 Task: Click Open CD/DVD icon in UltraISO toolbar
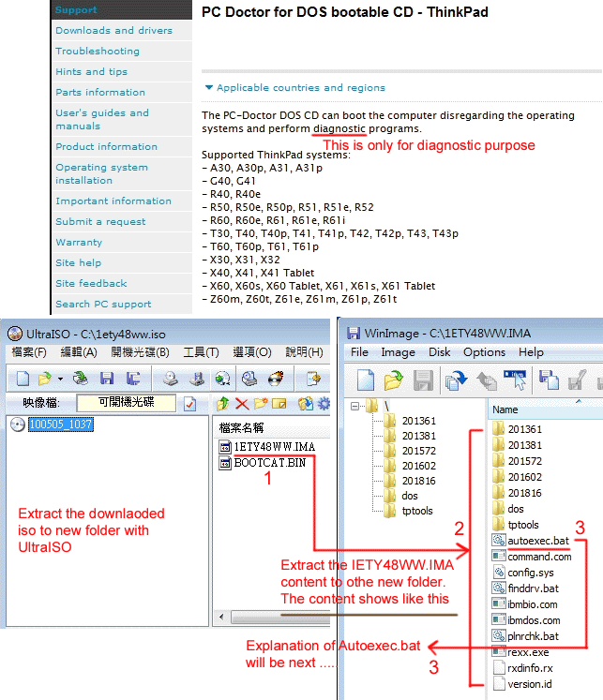[x=81, y=379]
